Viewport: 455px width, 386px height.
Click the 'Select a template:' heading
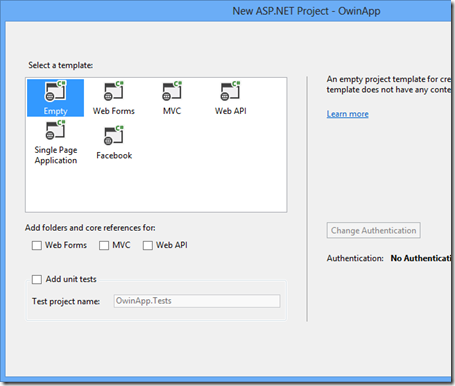click(61, 65)
